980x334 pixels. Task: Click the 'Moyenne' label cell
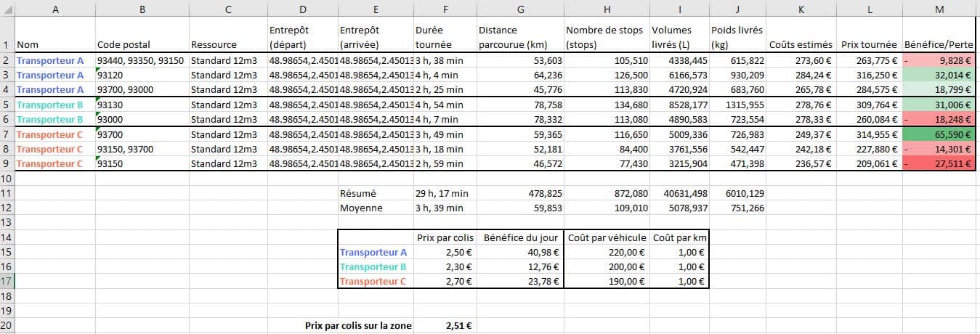(376, 208)
